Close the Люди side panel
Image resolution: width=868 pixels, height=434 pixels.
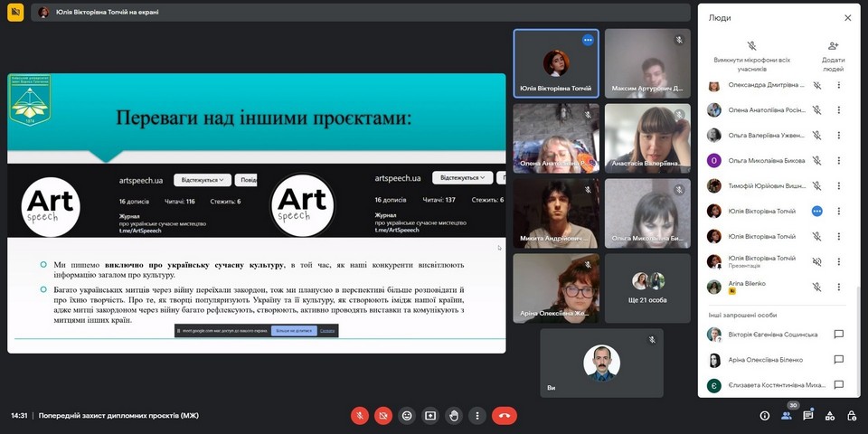pos(847,18)
